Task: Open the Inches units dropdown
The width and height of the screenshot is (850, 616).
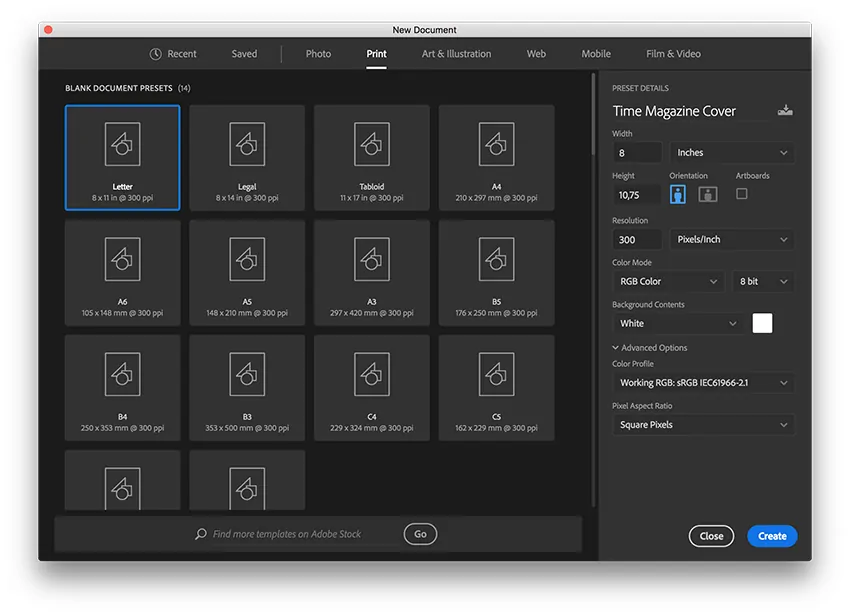Action: 732,153
